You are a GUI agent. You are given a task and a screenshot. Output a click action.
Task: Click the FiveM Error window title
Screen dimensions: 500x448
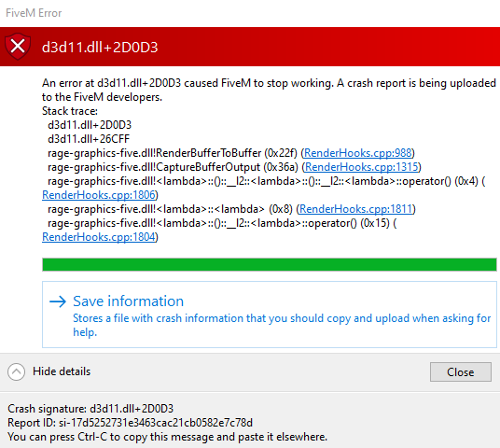(34, 13)
